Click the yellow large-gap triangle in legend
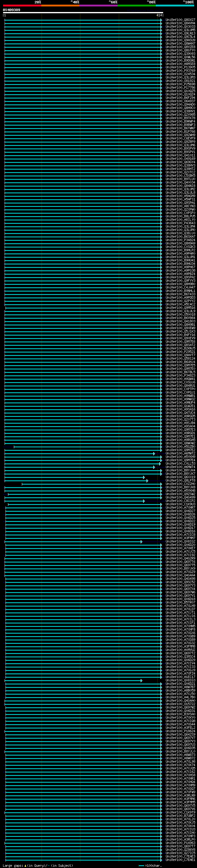 point(25,865)
